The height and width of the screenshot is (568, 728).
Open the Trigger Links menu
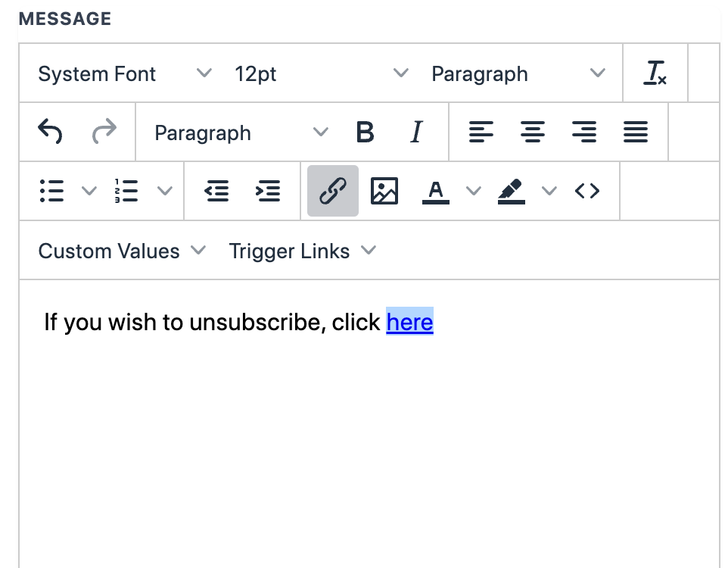tap(302, 251)
